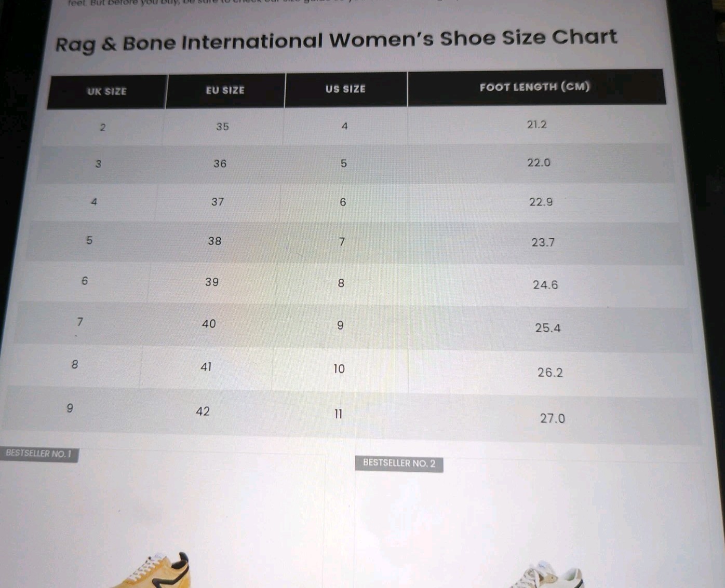Click UK size 7 cell

pyautogui.click(x=80, y=322)
